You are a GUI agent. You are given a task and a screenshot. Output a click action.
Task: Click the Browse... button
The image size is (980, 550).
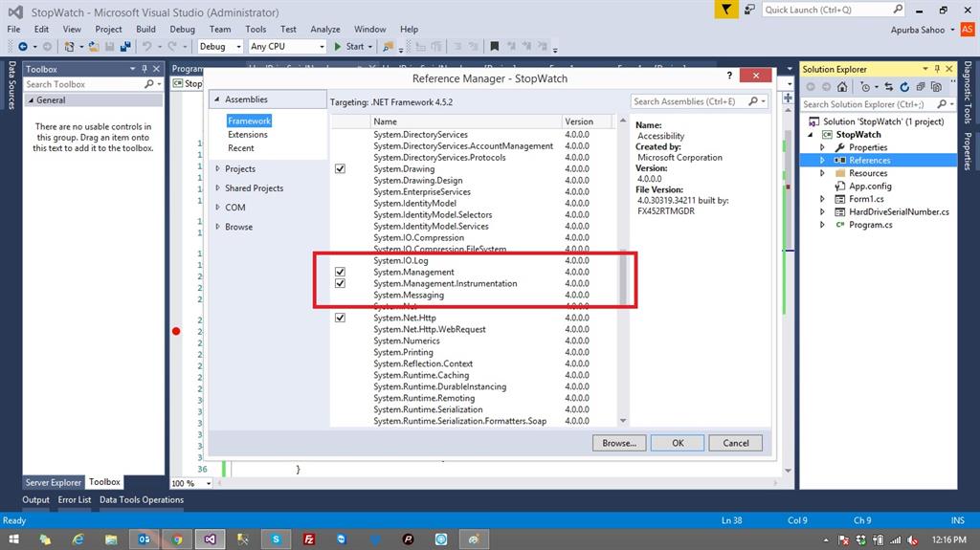pos(619,443)
